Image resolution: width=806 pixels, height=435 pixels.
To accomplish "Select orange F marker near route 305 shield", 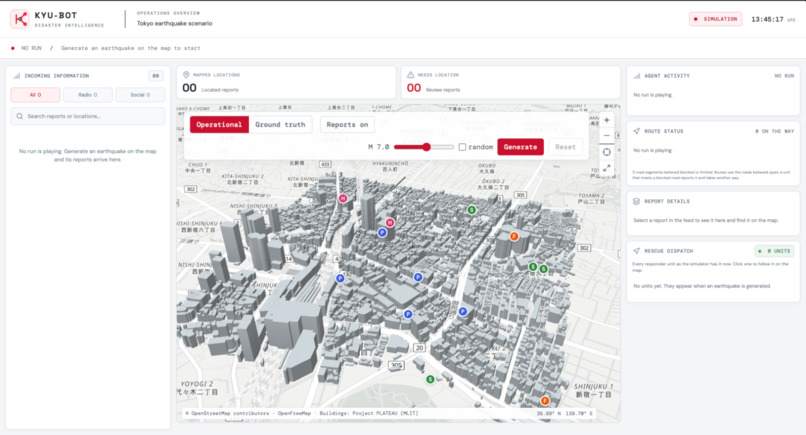I will [514, 237].
